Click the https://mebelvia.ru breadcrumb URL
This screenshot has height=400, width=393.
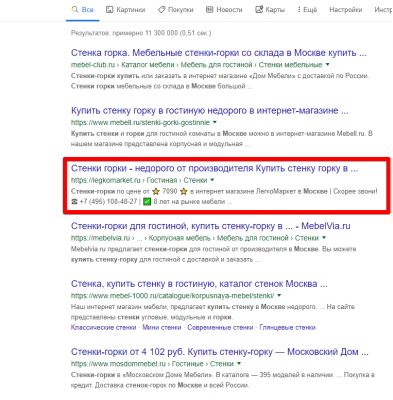click(195, 238)
